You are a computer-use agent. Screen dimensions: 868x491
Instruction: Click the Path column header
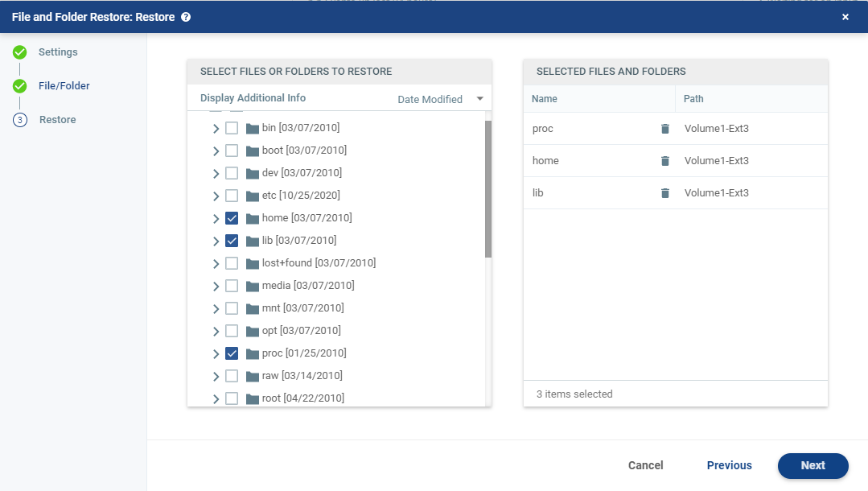(693, 99)
